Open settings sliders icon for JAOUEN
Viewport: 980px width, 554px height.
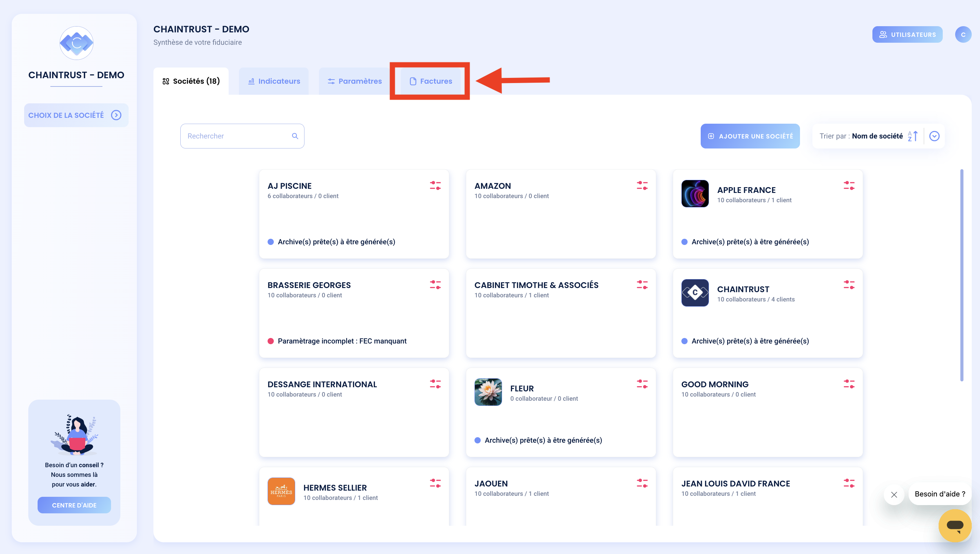pyautogui.click(x=642, y=483)
